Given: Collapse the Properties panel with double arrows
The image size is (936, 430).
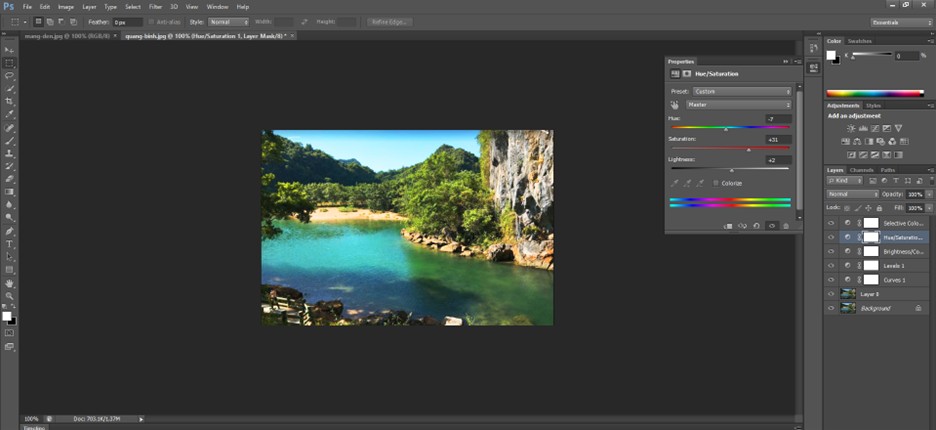Looking at the screenshot, I should coord(786,62).
